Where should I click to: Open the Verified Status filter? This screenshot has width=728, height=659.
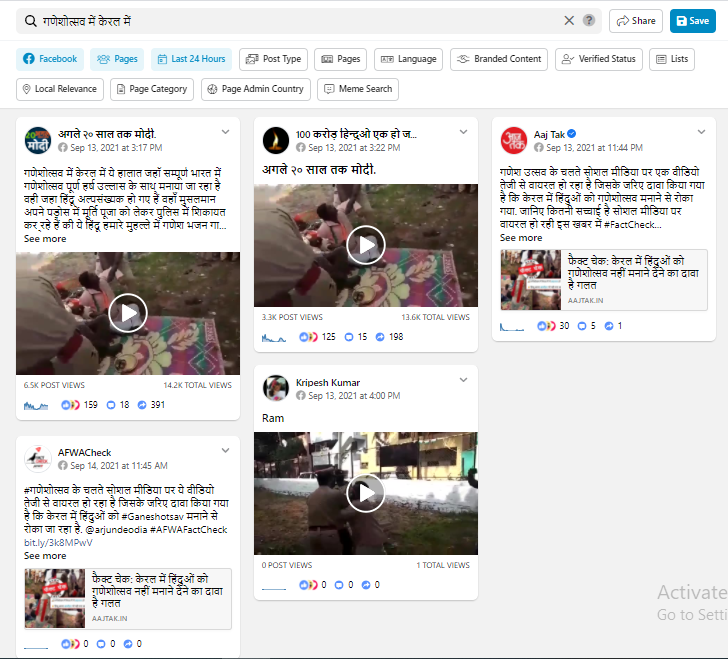[x=599, y=59]
